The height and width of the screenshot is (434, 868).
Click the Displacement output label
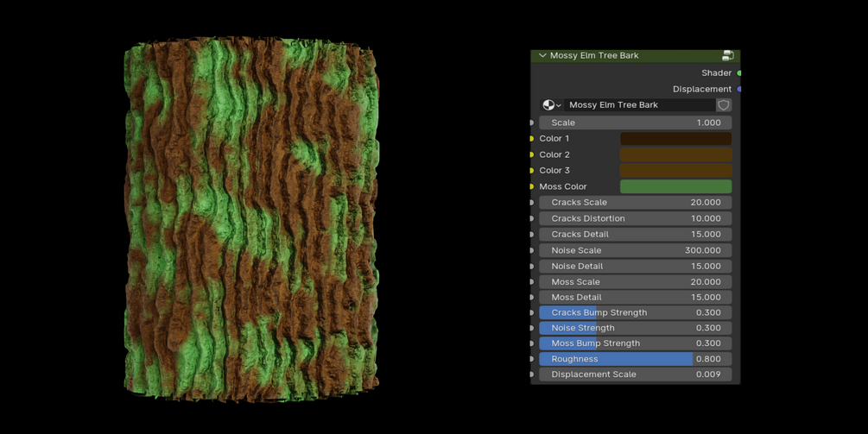702,89
